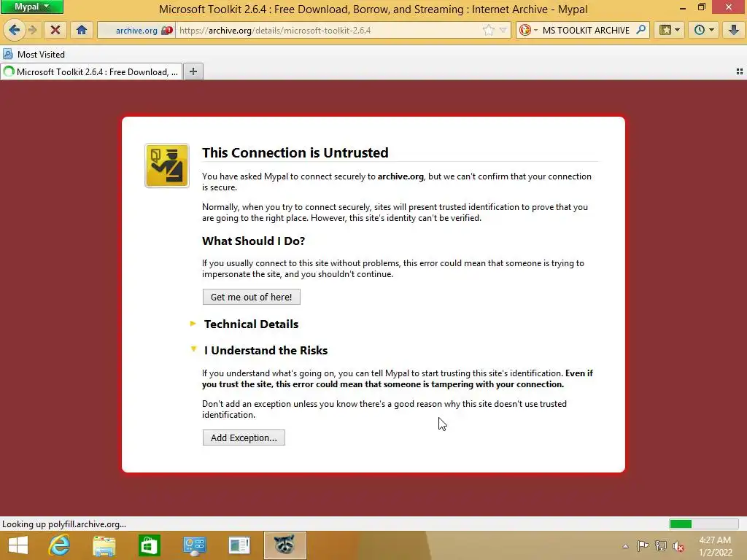Open the search engine selector dropdown

[528, 31]
